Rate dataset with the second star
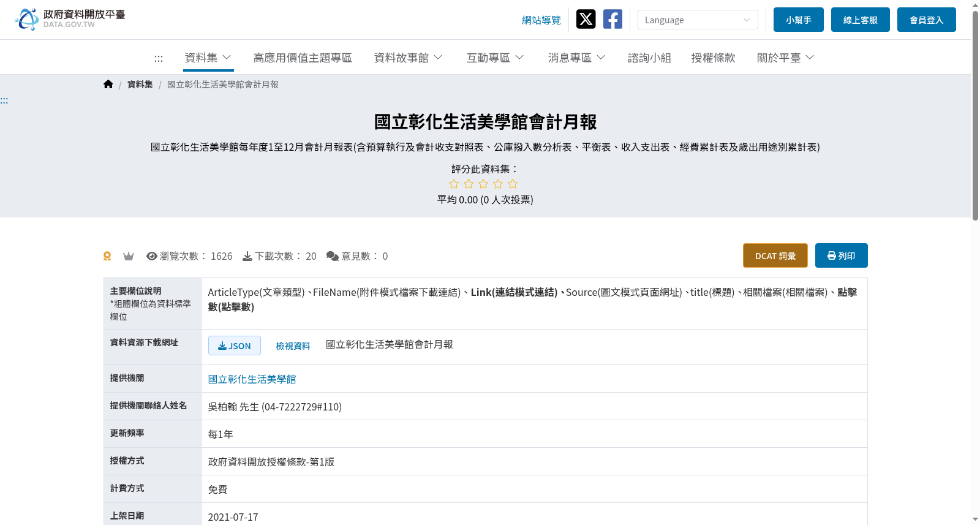Screen dimensions: 980x525 coord(469,184)
